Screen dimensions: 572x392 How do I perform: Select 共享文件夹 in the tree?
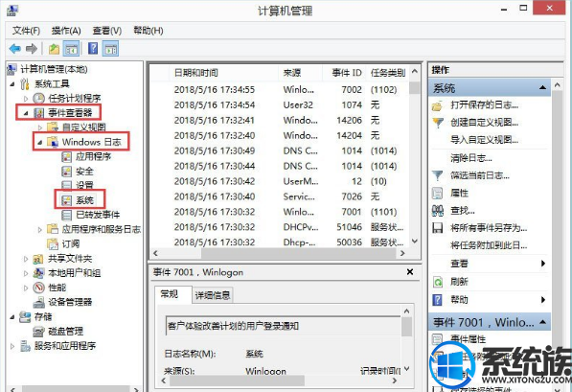(x=70, y=259)
